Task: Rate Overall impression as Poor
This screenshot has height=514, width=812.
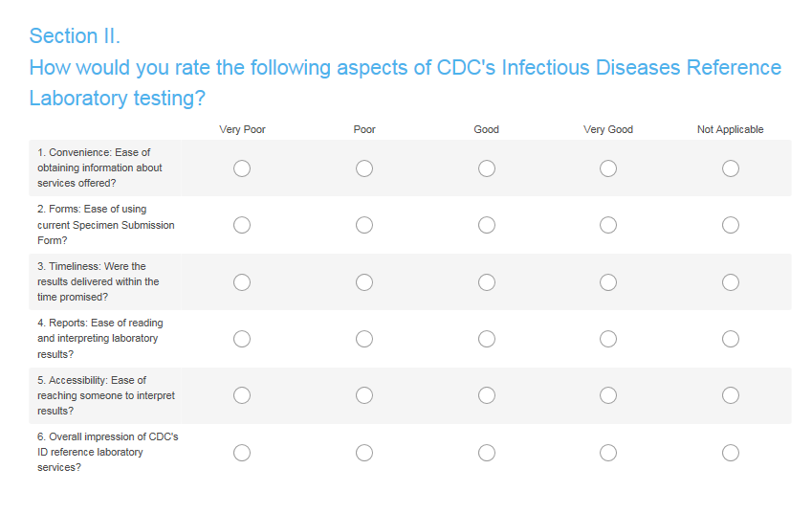Action: point(364,453)
